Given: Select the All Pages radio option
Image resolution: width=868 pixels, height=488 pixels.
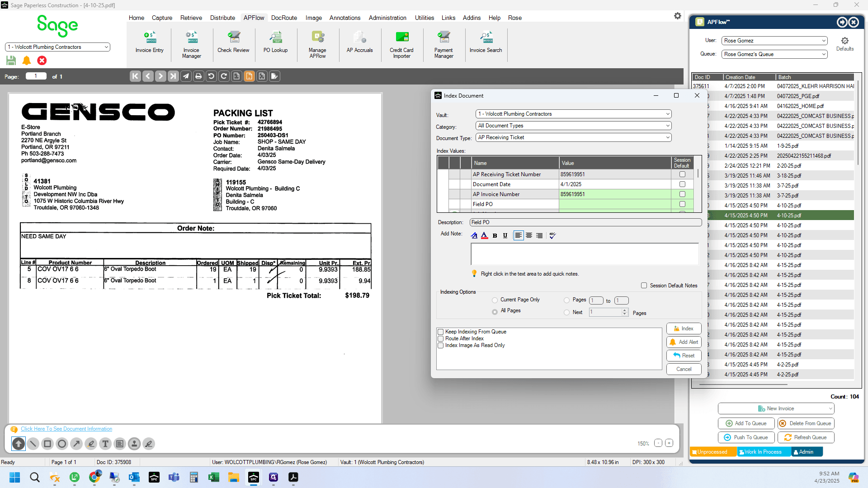Looking at the screenshot, I should 495,311.
